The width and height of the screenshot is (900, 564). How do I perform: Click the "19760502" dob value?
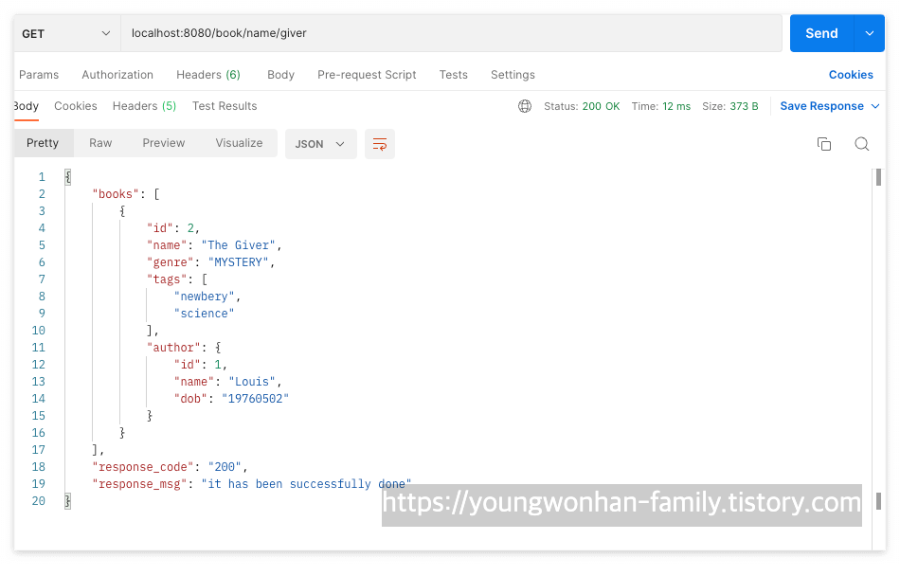point(255,399)
